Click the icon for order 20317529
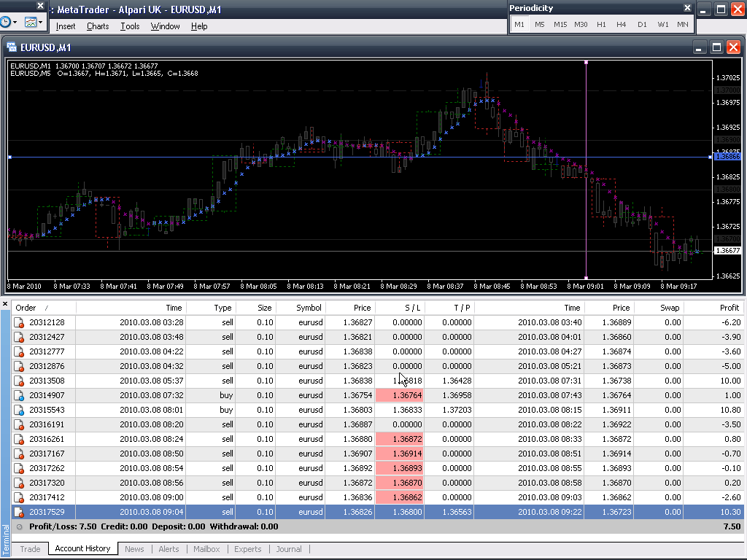The height and width of the screenshot is (560, 747). tap(19, 512)
